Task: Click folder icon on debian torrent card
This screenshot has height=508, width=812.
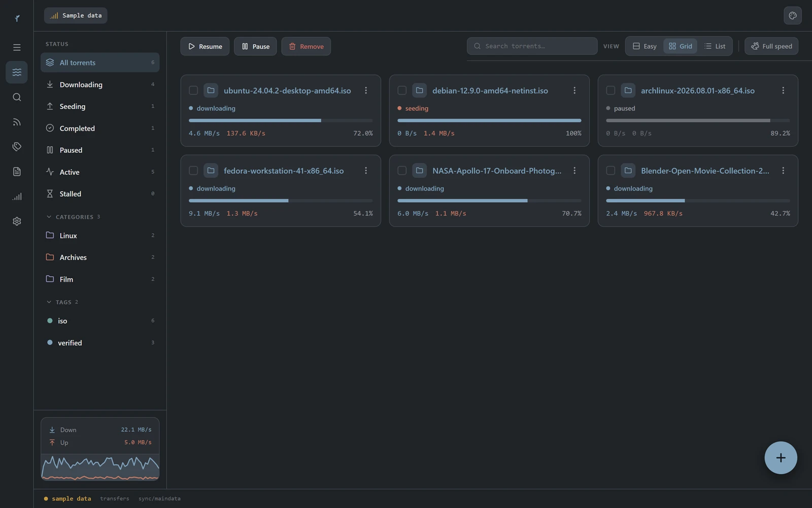Action: coord(419,90)
